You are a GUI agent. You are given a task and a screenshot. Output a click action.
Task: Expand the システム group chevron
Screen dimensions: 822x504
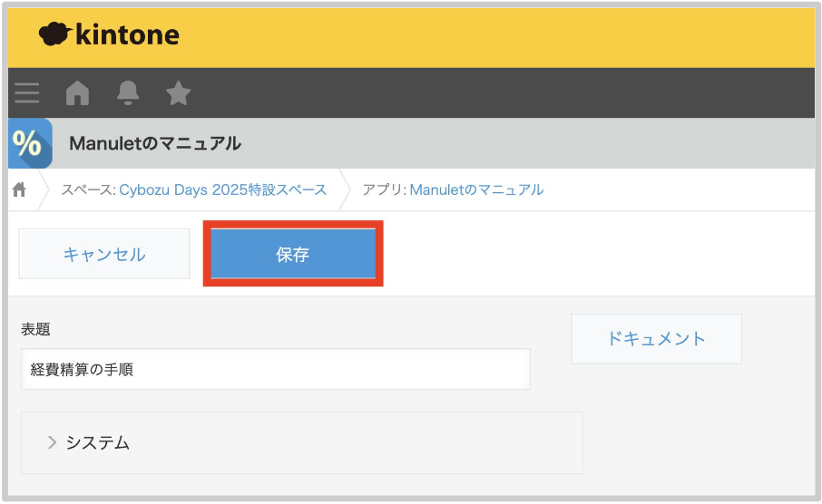[52, 442]
